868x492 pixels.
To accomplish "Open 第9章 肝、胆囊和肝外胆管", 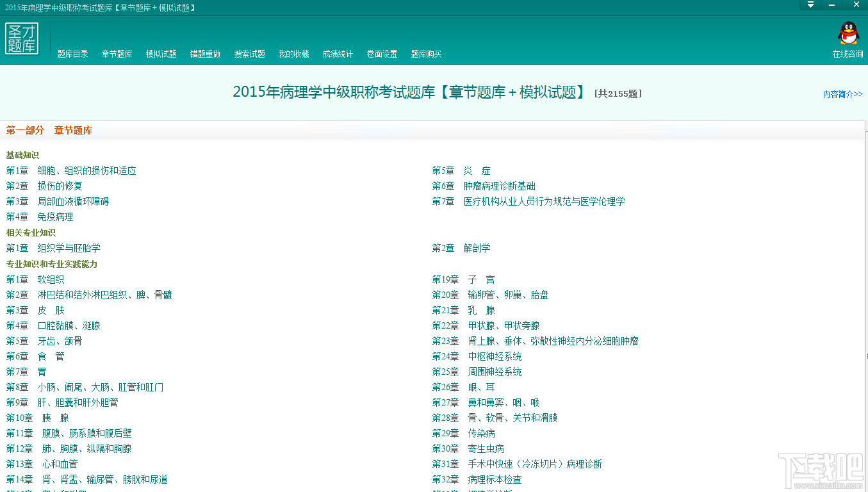I will click(x=62, y=402).
